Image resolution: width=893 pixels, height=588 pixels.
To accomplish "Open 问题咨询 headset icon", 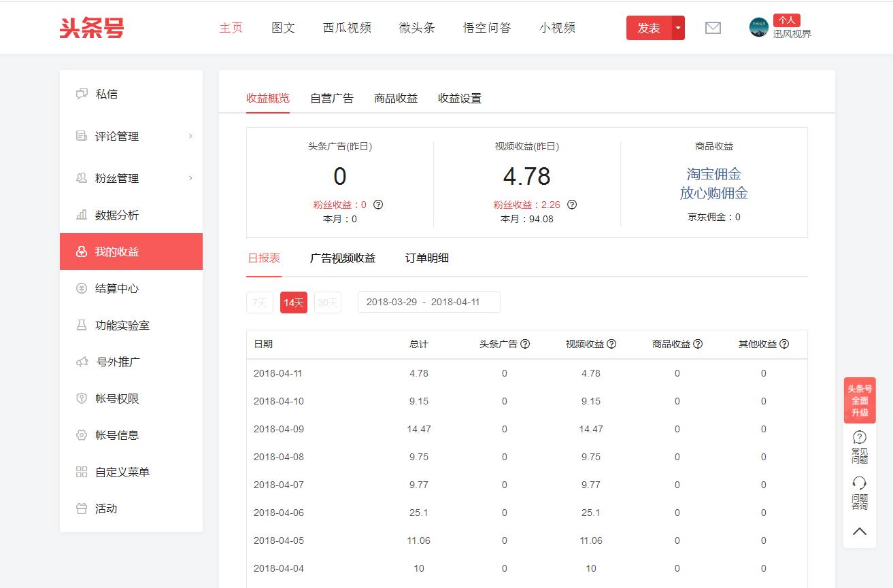I will tap(860, 483).
